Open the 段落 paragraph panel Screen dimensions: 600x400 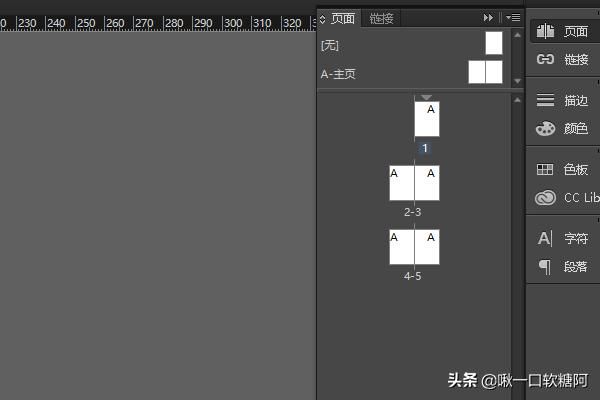(562, 266)
